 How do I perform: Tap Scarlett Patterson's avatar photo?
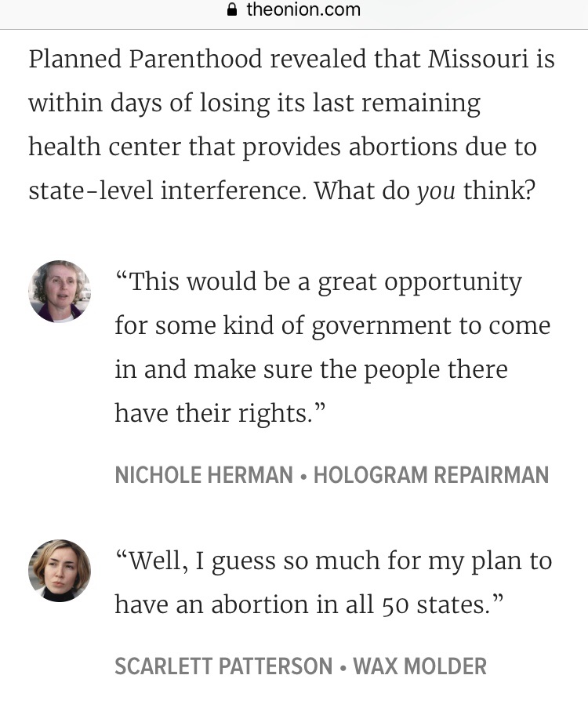click(x=60, y=571)
